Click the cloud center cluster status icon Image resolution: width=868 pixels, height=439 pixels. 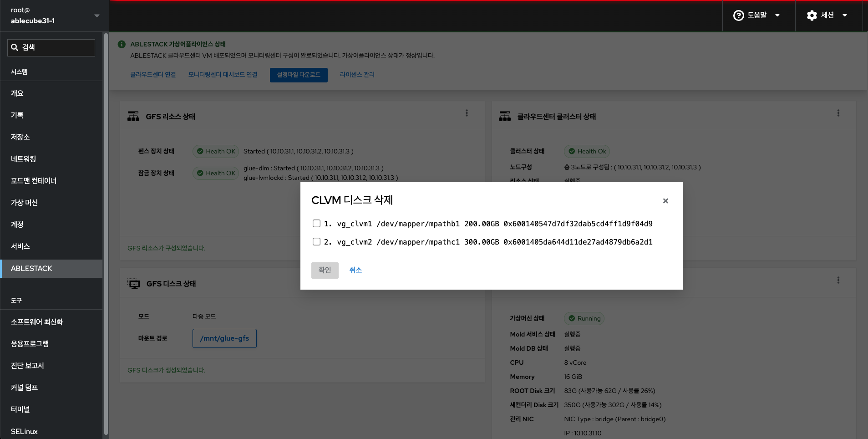point(505,117)
